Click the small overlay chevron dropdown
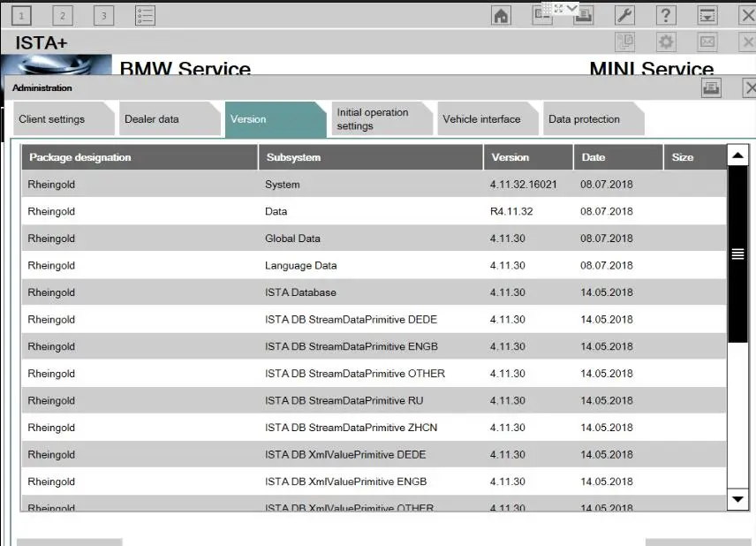 click(571, 8)
